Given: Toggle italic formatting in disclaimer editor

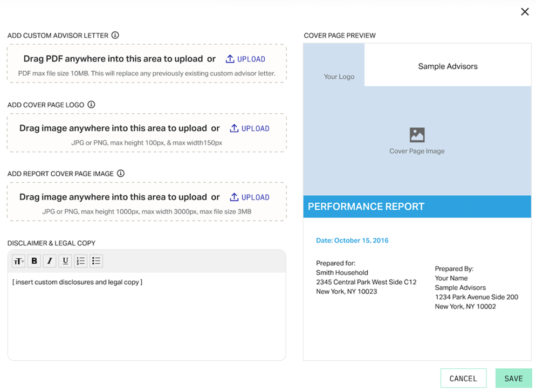Looking at the screenshot, I should tap(50, 261).
